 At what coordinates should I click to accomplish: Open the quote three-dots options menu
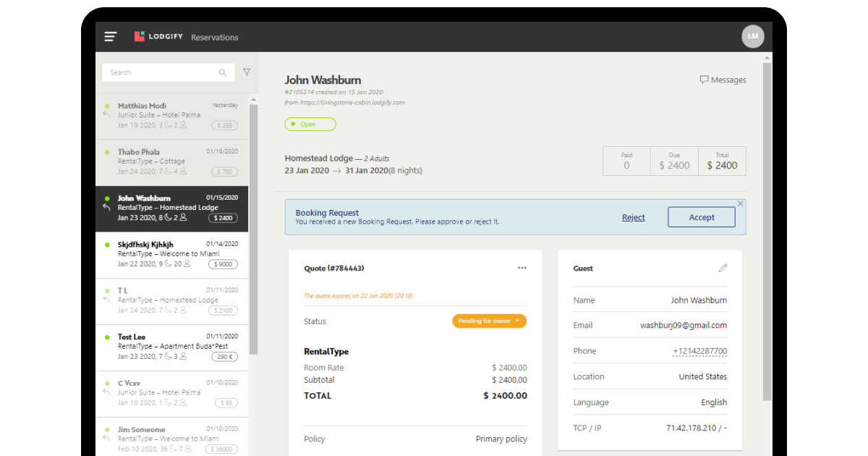pos(522,268)
